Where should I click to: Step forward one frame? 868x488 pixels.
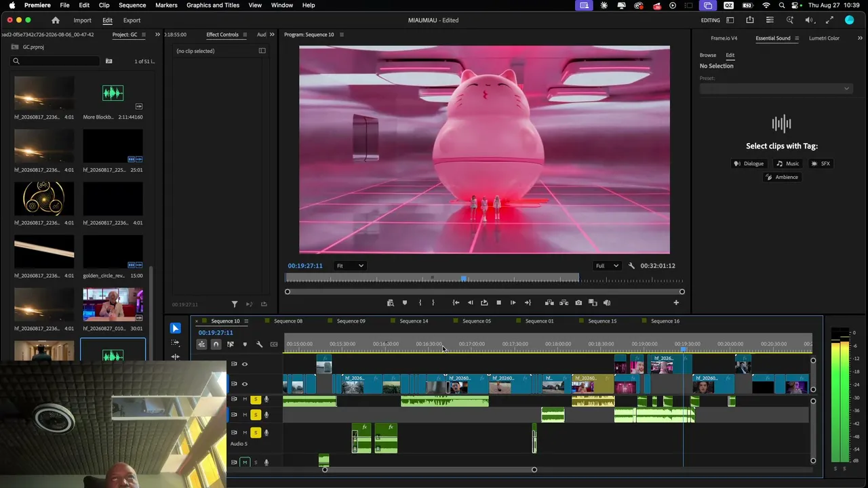coord(513,303)
